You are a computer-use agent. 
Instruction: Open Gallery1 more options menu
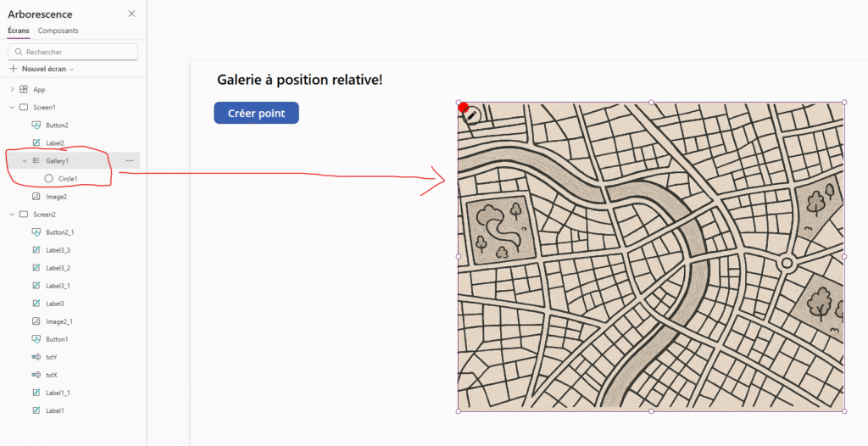tap(129, 160)
